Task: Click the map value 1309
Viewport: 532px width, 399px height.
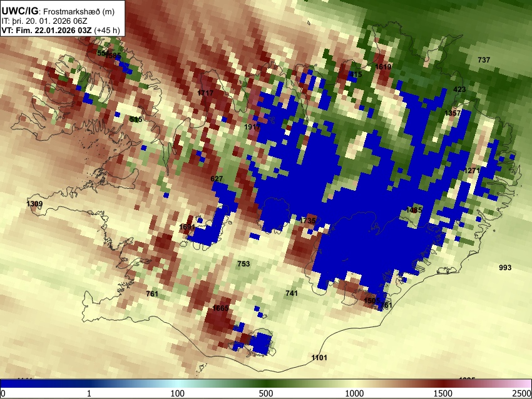Action: (34, 204)
